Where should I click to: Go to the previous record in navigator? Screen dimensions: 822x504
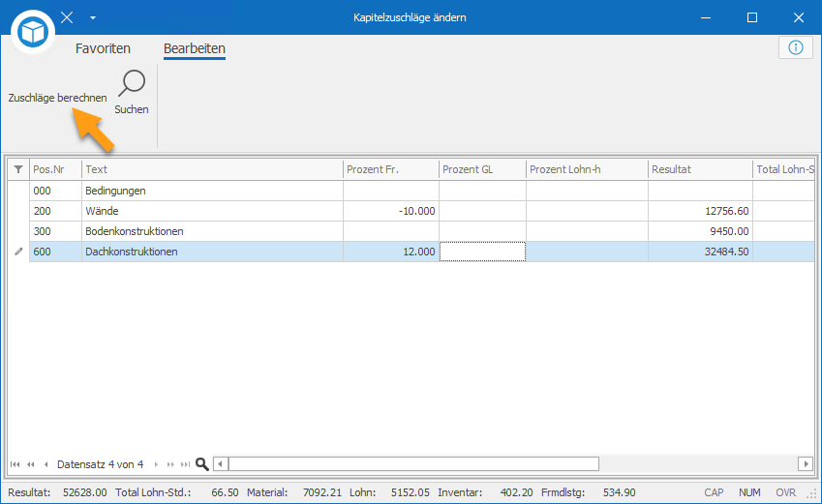pos(46,464)
